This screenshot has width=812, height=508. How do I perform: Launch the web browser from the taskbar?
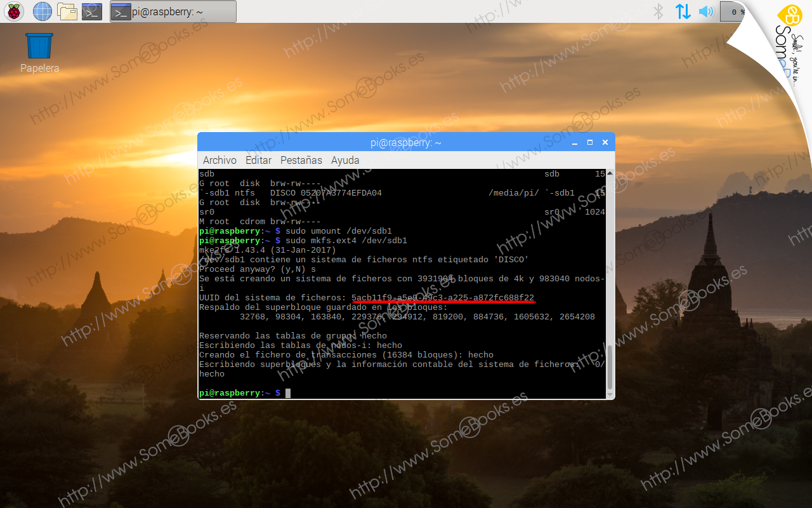42,11
